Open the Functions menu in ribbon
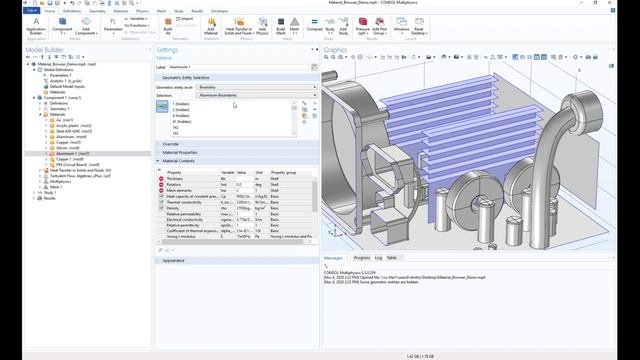 pos(137,25)
